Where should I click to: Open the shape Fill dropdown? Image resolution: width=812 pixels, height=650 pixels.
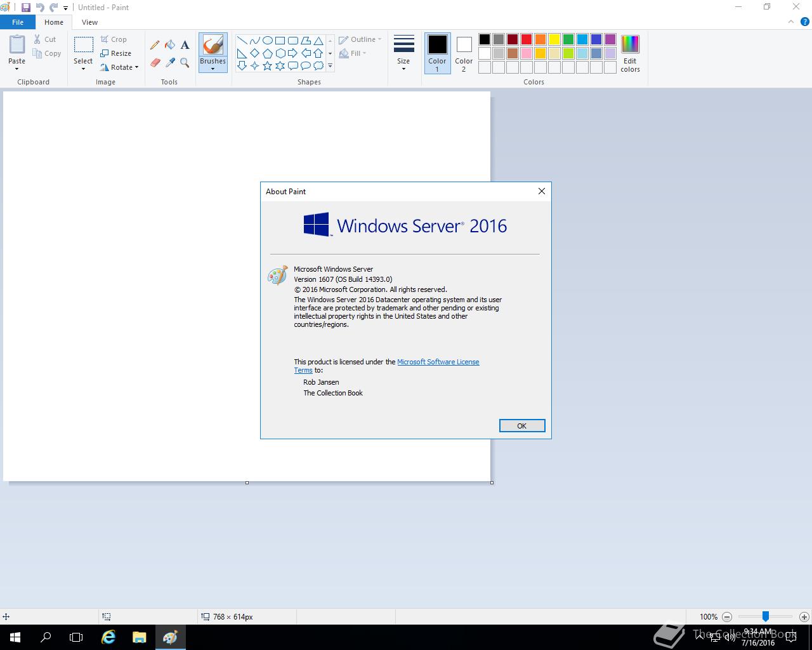[353, 53]
